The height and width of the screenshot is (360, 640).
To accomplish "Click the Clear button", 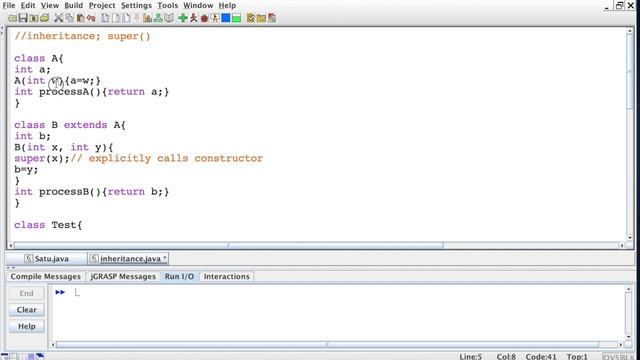I will point(27,310).
